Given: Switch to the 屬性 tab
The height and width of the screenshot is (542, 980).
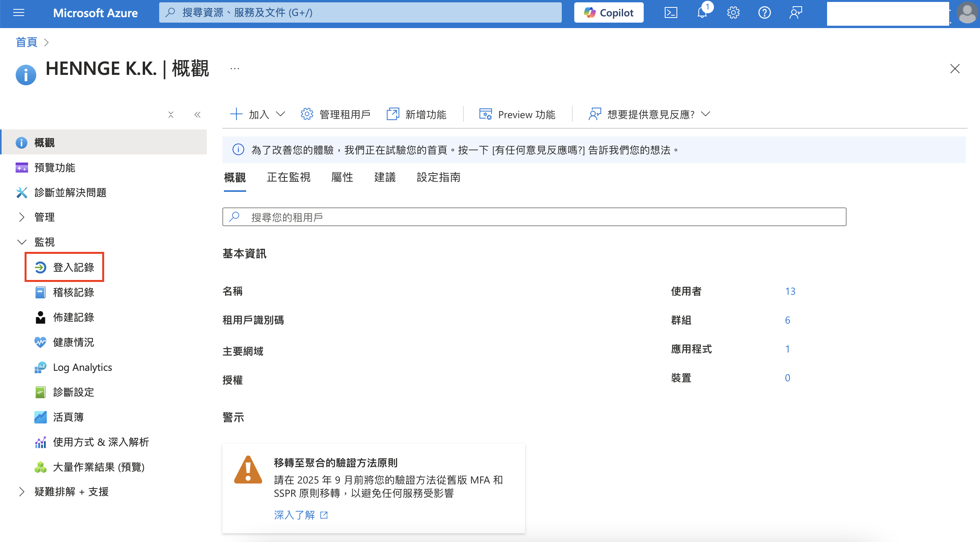Looking at the screenshot, I should pos(342,177).
